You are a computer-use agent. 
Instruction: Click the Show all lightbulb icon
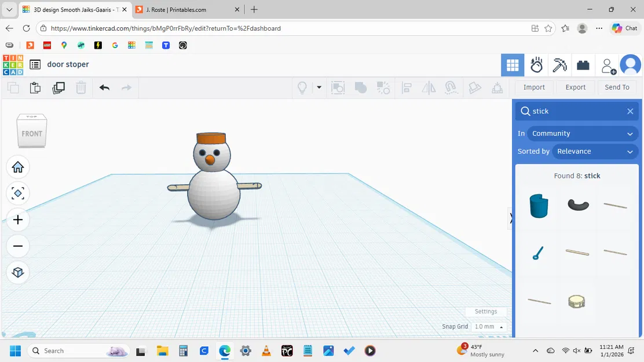302,87
